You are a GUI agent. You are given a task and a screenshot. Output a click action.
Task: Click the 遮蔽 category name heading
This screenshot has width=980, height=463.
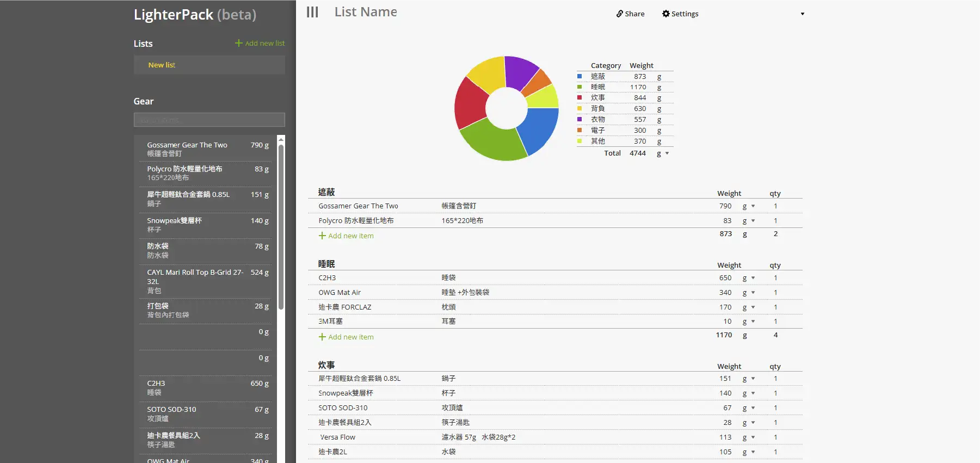(326, 192)
